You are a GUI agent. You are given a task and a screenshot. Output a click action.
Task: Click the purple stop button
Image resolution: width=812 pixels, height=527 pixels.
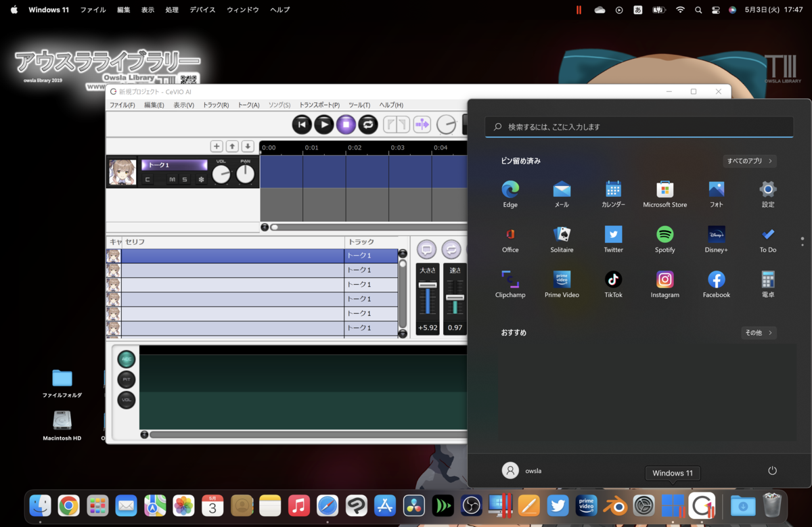click(x=346, y=124)
